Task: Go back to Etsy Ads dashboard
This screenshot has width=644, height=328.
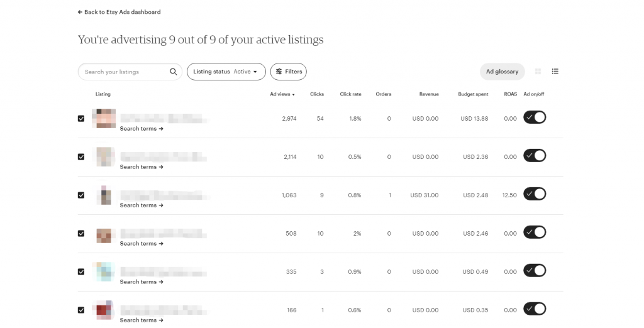Action: point(119,12)
